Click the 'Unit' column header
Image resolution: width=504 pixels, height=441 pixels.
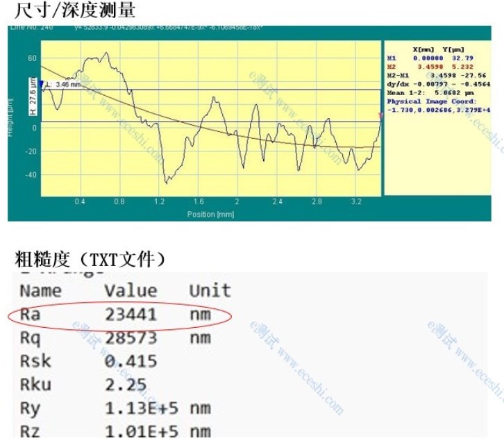pyautogui.click(x=210, y=291)
